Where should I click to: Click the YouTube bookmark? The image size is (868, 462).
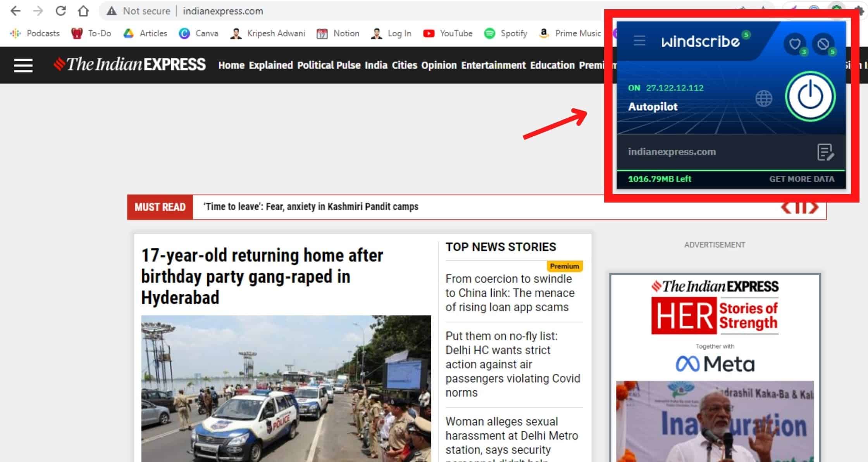[448, 33]
